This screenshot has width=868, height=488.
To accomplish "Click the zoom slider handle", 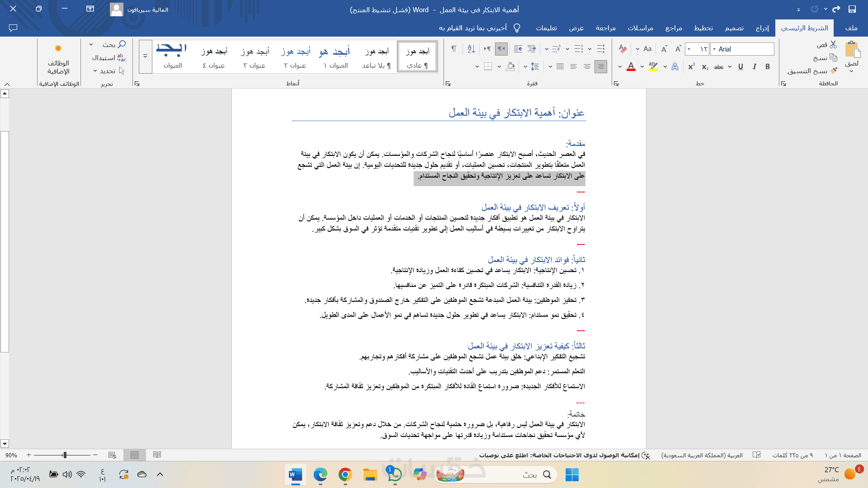I will (x=65, y=455).
